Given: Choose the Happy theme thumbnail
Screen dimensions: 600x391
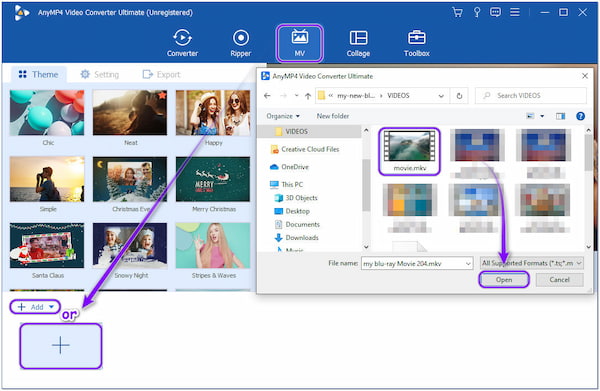Looking at the screenshot, I should tap(213, 112).
